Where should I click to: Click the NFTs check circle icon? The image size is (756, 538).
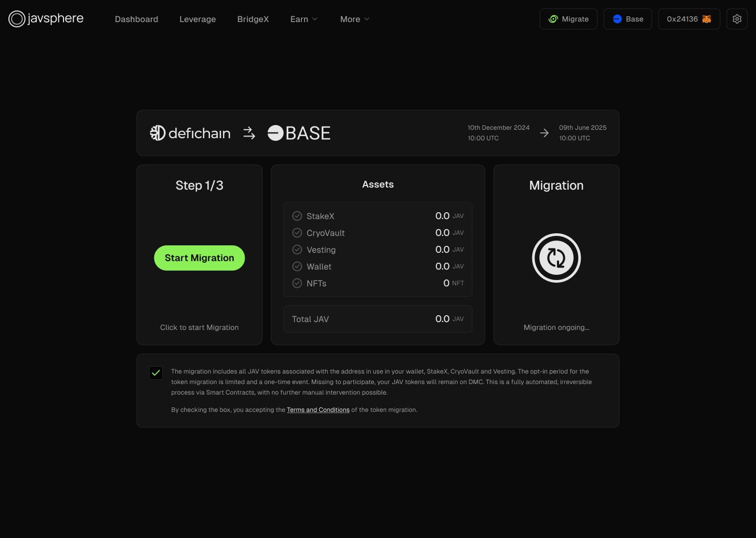coord(297,283)
